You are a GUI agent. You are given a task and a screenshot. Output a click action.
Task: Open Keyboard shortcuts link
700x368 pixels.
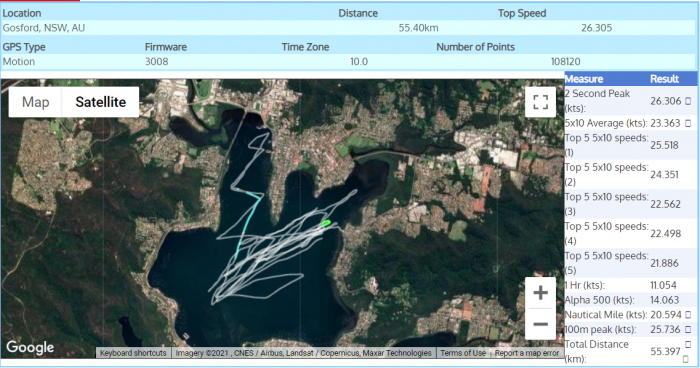133,353
